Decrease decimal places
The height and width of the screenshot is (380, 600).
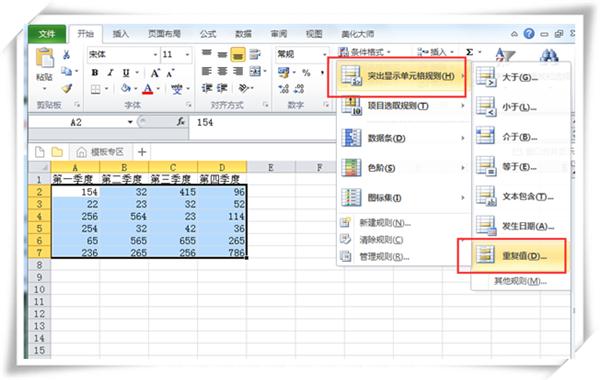click(x=299, y=89)
